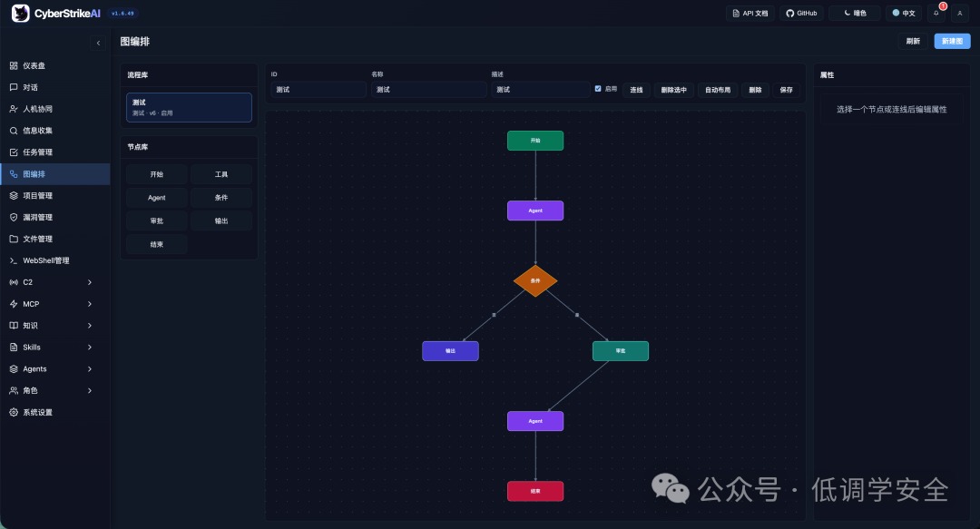980x529 pixels.
Task: Expand the C2 submenu
Action: click(x=55, y=282)
